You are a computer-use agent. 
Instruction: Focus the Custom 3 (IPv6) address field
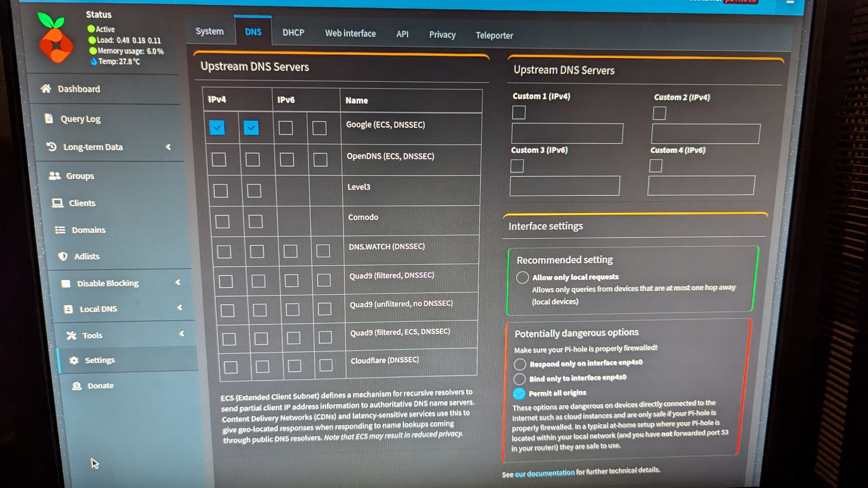pyautogui.click(x=565, y=186)
